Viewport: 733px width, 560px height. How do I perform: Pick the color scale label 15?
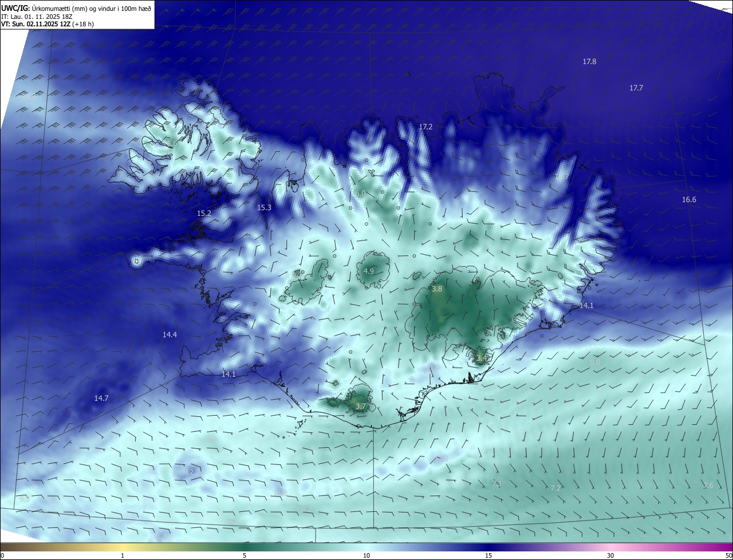488,555
